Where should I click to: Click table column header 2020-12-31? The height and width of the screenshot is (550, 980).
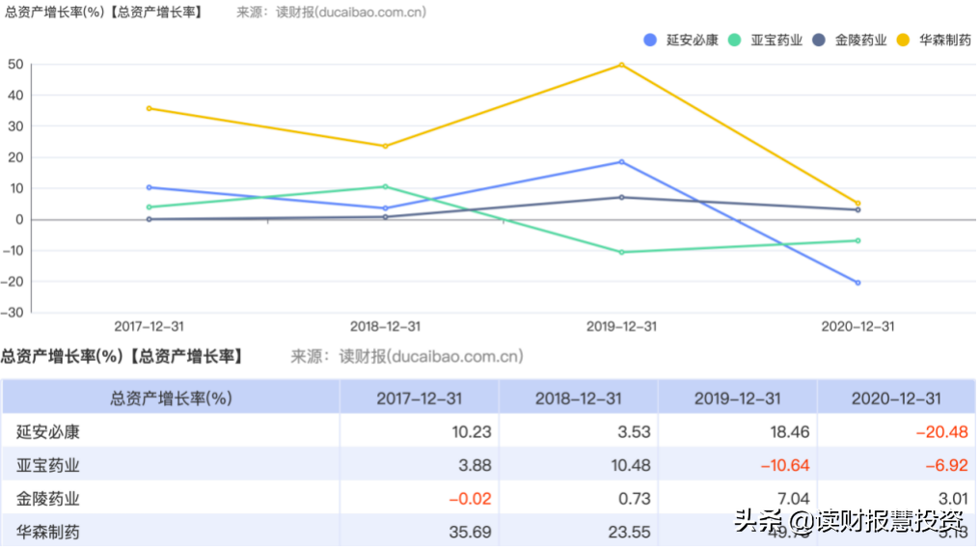(x=896, y=399)
